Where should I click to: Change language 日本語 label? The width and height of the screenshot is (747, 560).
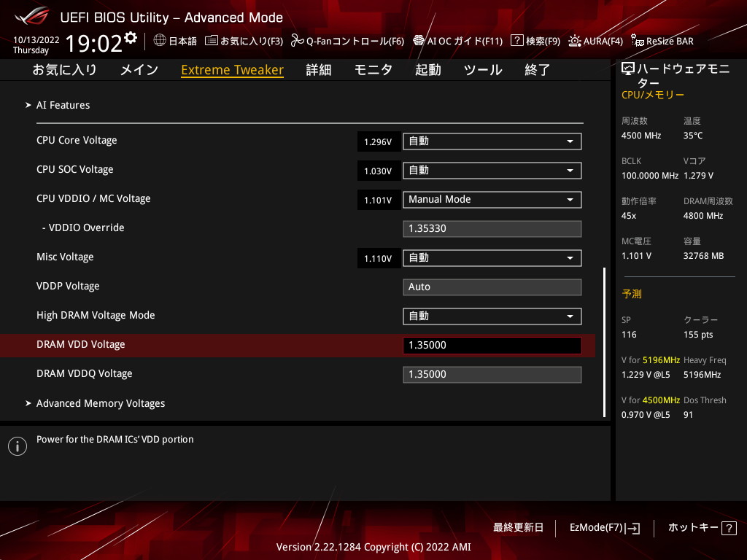(183, 41)
